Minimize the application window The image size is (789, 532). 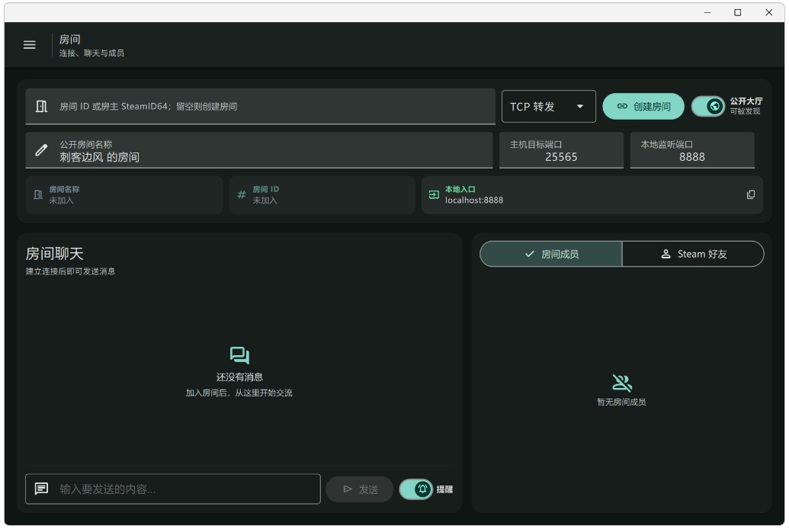[707, 13]
